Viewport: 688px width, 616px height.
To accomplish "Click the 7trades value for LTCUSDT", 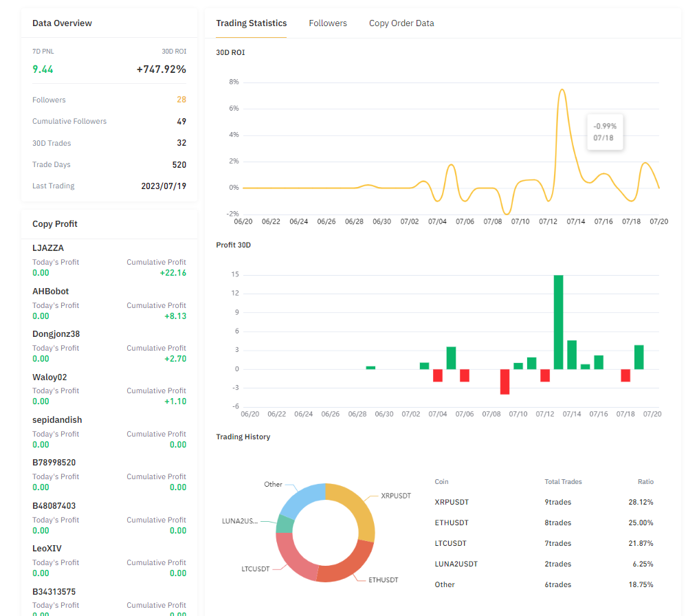I will pos(557,543).
